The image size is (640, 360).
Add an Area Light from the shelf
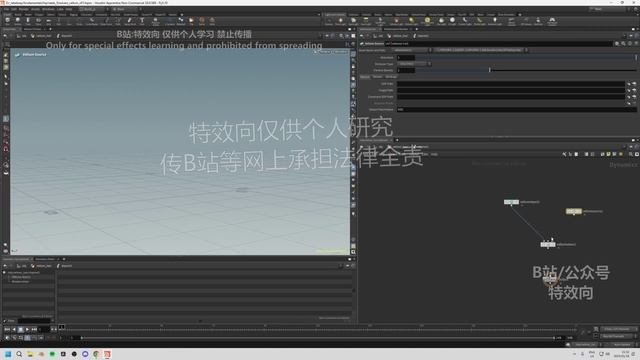tap(366, 20)
